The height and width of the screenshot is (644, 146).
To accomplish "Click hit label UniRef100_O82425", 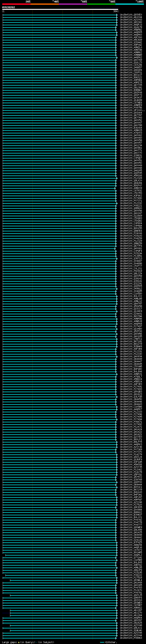I will click(x=131, y=623).
